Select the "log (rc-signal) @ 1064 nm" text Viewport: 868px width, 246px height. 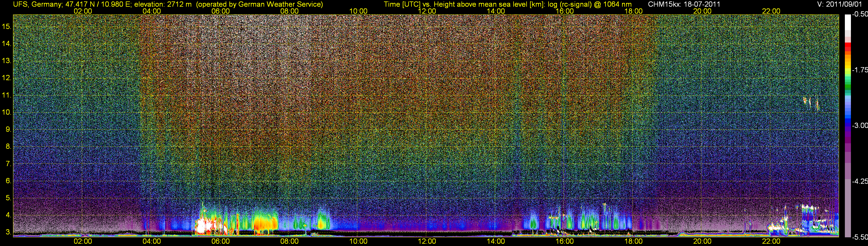coord(590,4)
